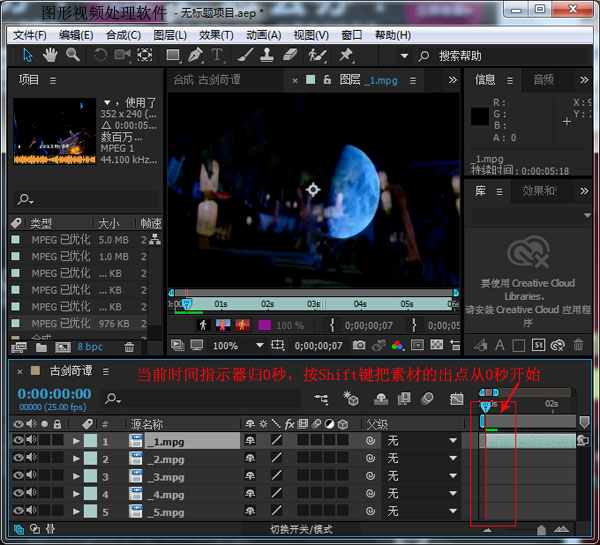Select the Clone Stamp tool
Viewport: 600px width, 545px height.
point(267,55)
